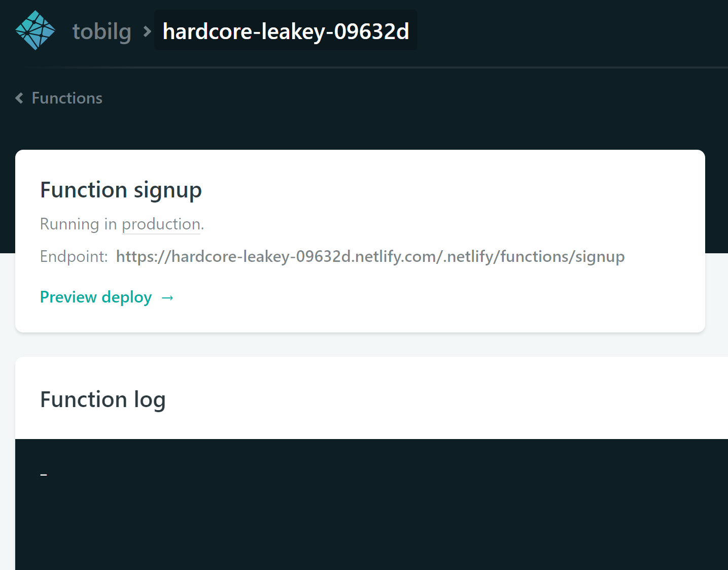Click the Function log heading
Image resolution: width=728 pixels, height=570 pixels.
click(103, 399)
